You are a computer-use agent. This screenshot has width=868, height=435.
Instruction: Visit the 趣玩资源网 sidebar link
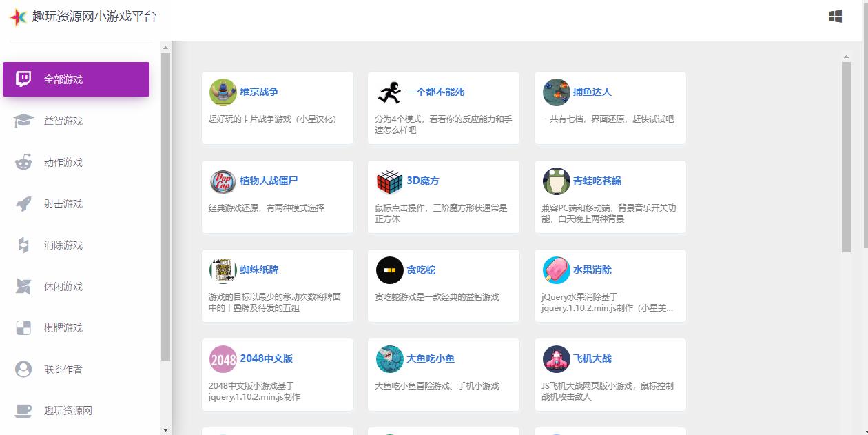76,410
